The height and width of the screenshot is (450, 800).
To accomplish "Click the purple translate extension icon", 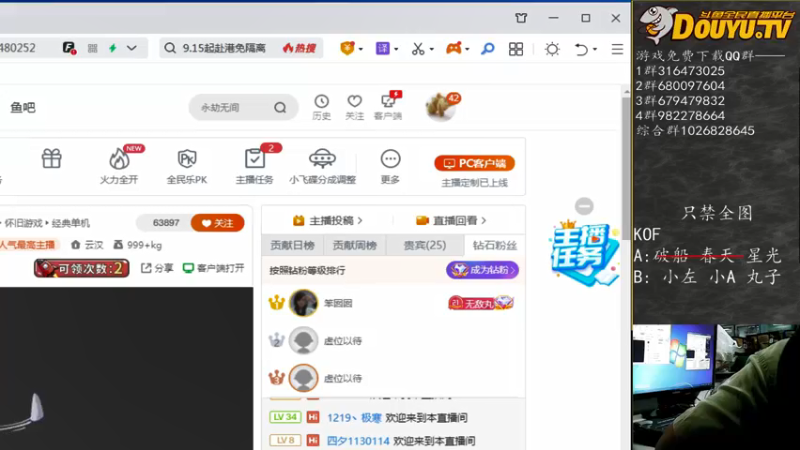I will click(x=383, y=48).
